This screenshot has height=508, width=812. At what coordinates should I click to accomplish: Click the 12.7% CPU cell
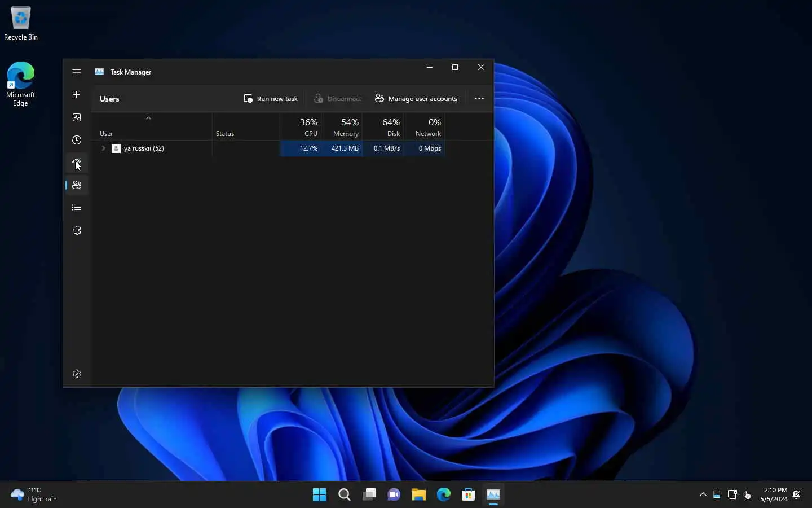301,148
